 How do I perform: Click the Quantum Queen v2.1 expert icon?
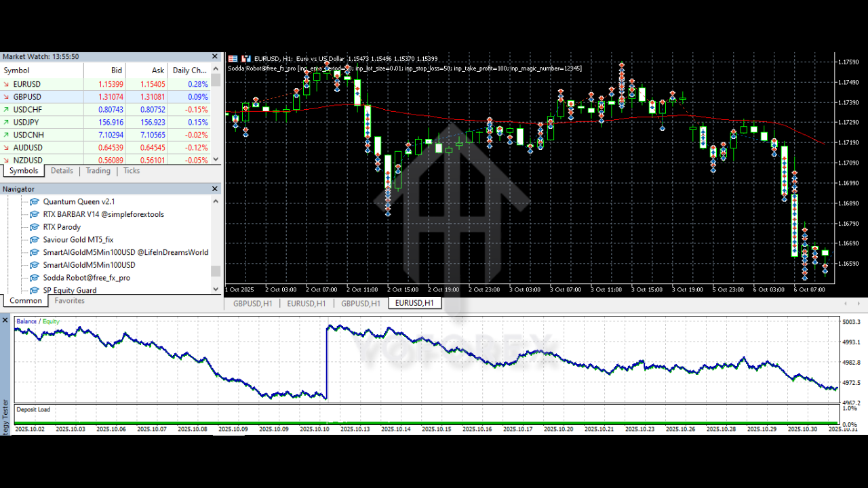coord(35,202)
